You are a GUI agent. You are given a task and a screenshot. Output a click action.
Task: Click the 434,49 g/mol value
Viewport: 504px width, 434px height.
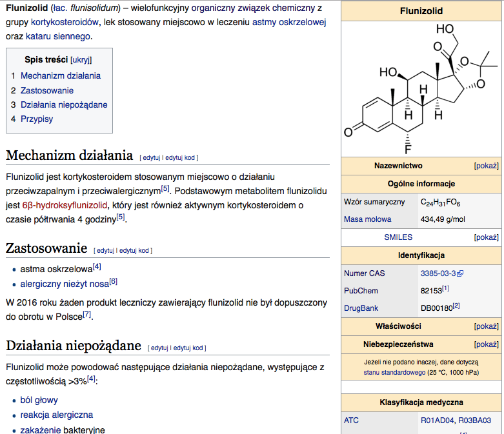[x=443, y=219]
